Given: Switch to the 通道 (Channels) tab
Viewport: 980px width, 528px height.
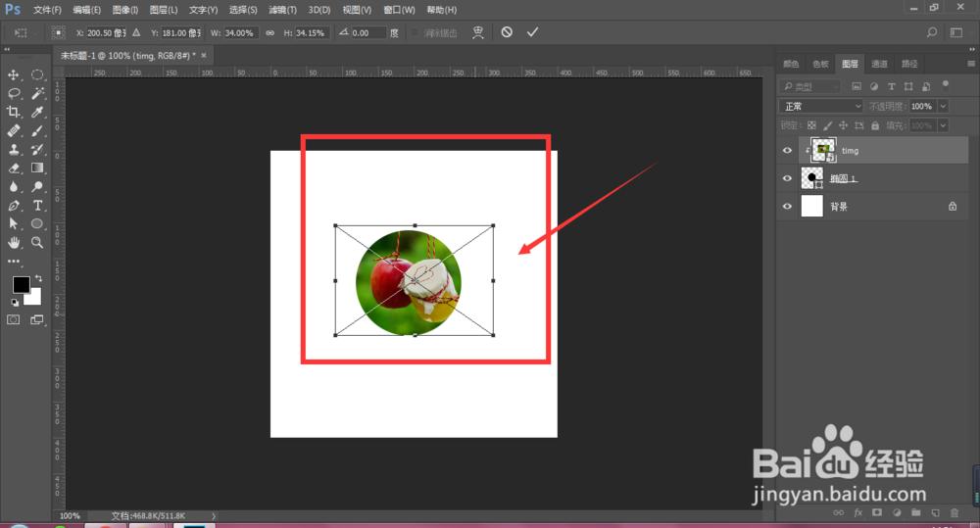Looking at the screenshot, I should coord(879,64).
